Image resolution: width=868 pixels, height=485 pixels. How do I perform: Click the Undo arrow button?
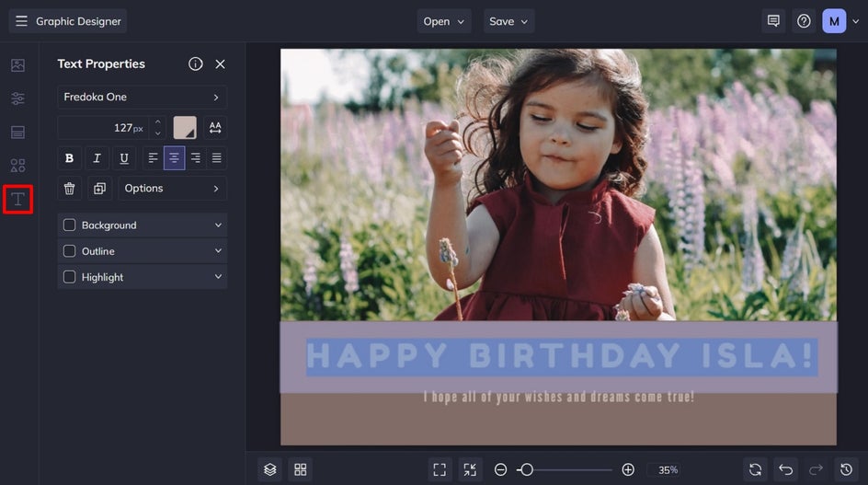click(784, 469)
